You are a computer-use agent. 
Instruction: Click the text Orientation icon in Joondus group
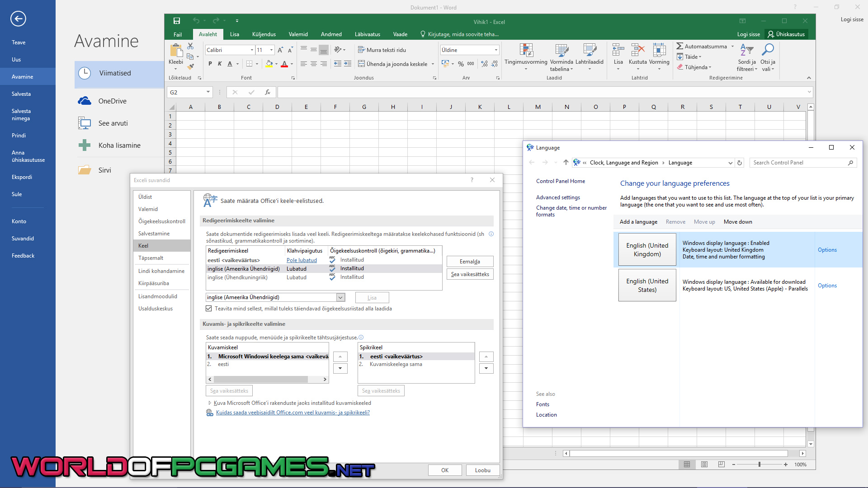point(338,50)
